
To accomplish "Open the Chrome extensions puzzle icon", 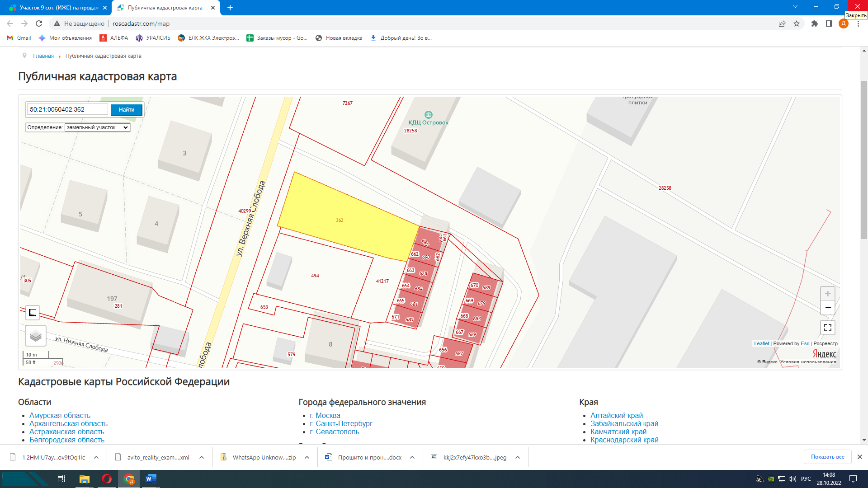I will coord(814,24).
